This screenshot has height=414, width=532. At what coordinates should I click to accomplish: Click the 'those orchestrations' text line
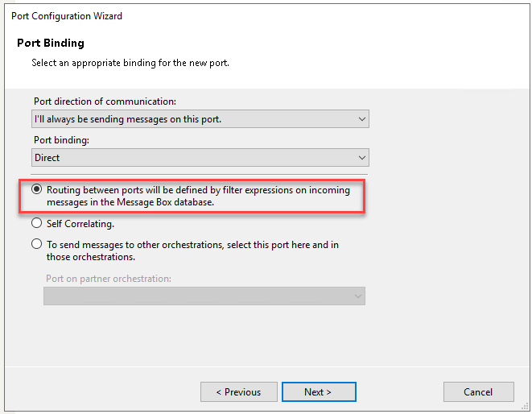click(90, 257)
